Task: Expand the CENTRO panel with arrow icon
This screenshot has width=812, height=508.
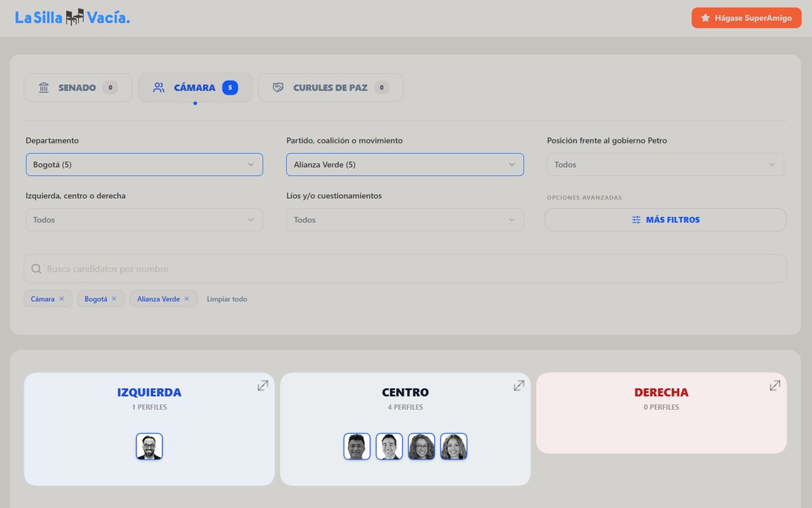Action: tap(519, 385)
